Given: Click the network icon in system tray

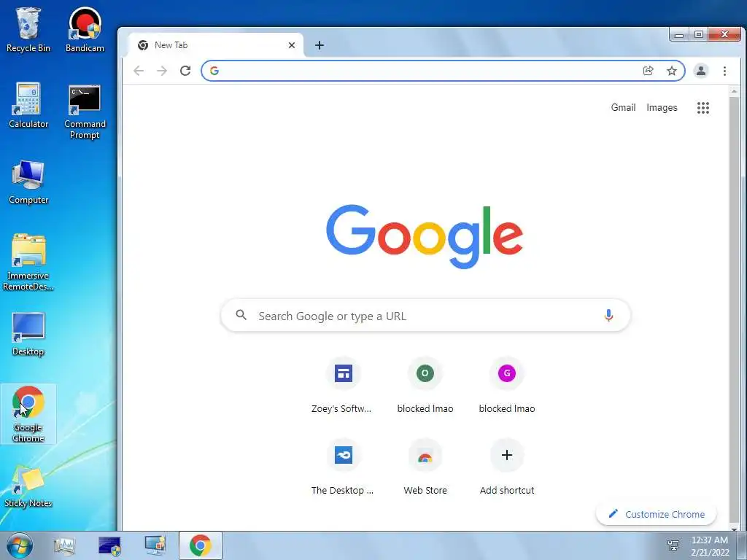Looking at the screenshot, I should [x=673, y=545].
